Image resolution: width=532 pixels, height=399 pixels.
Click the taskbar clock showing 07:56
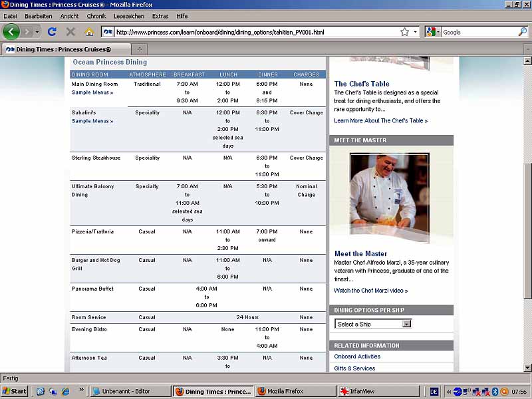click(x=519, y=392)
